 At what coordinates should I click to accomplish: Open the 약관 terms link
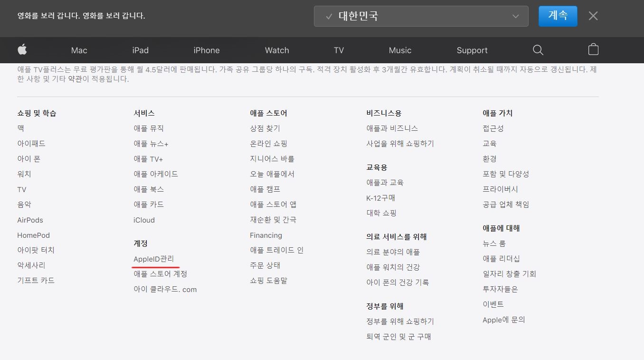(x=75, y=79)
